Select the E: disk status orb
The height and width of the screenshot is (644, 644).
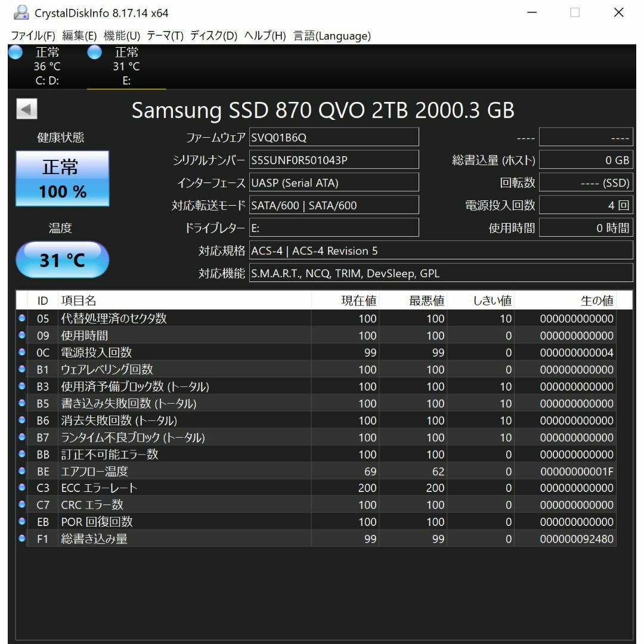pos(94,52)
